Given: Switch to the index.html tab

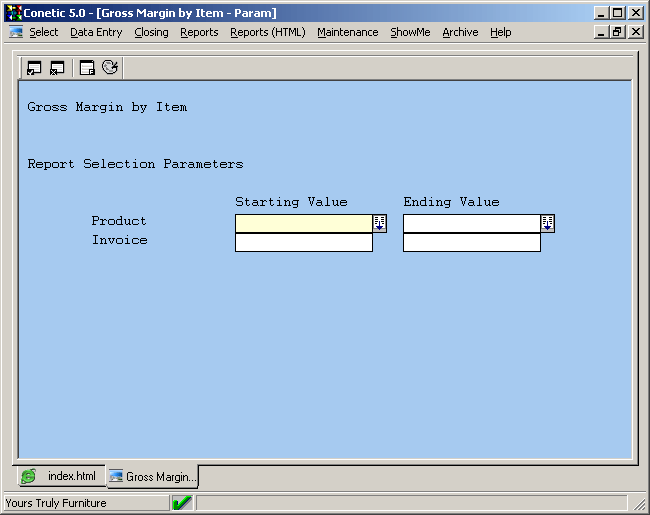Looking at the screenshot, I should 60,477.
